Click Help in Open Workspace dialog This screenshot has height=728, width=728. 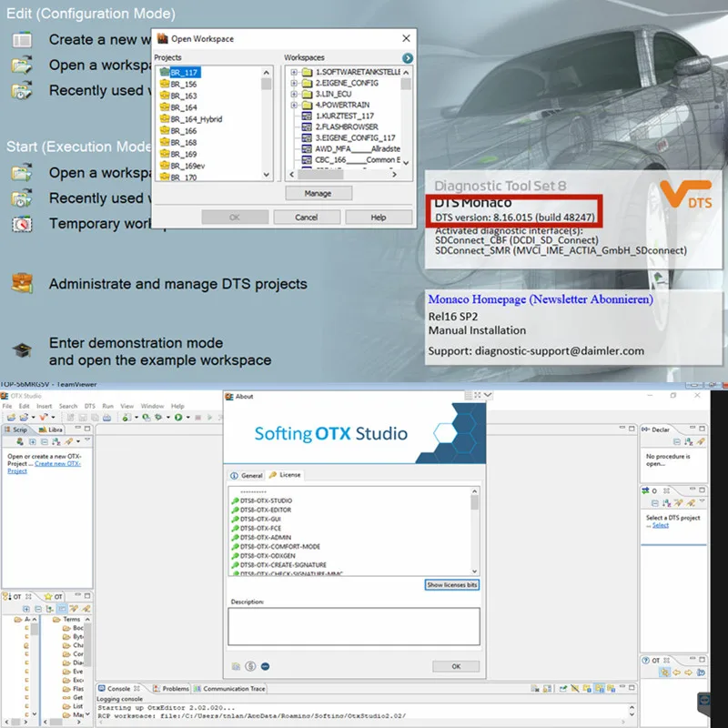click(379, 217)
